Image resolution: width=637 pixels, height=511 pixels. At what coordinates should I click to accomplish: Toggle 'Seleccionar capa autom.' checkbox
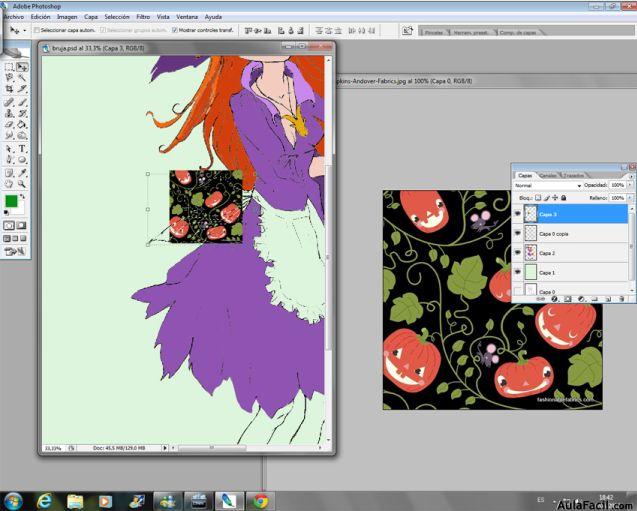(37, 30)
